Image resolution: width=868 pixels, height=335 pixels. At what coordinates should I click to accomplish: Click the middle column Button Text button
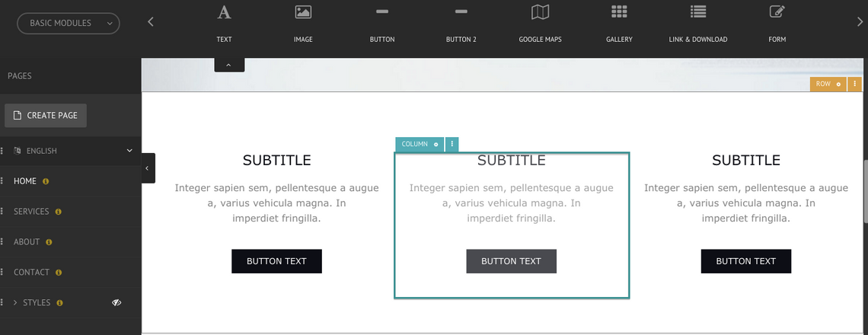(512, 261)
